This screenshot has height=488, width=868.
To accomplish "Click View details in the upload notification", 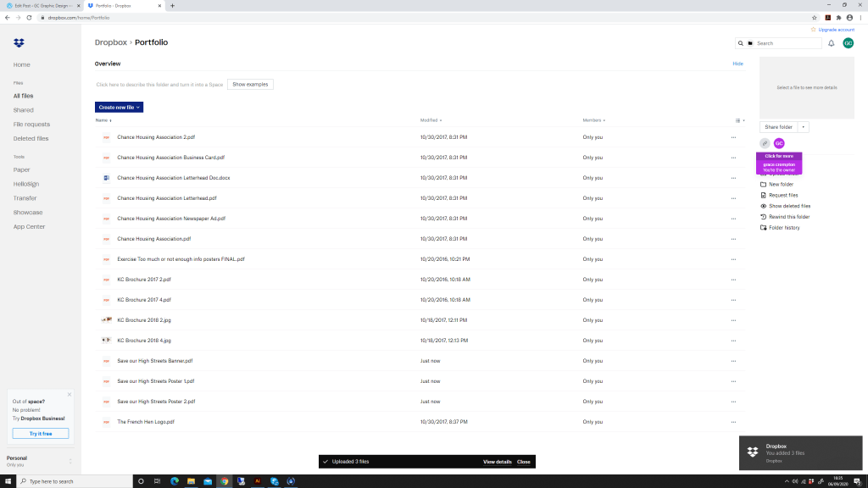I will [x=498, y=462].
